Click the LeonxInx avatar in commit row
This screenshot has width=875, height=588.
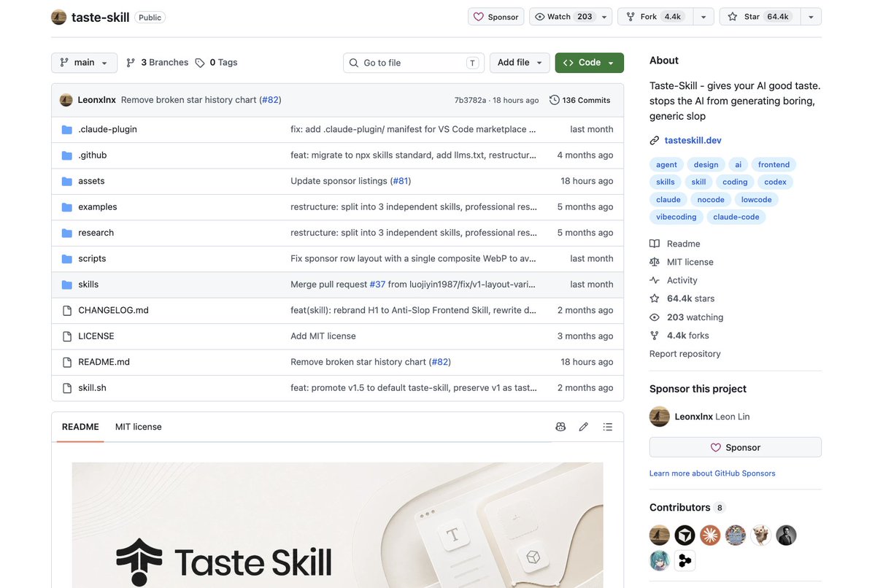click(66, 100)
